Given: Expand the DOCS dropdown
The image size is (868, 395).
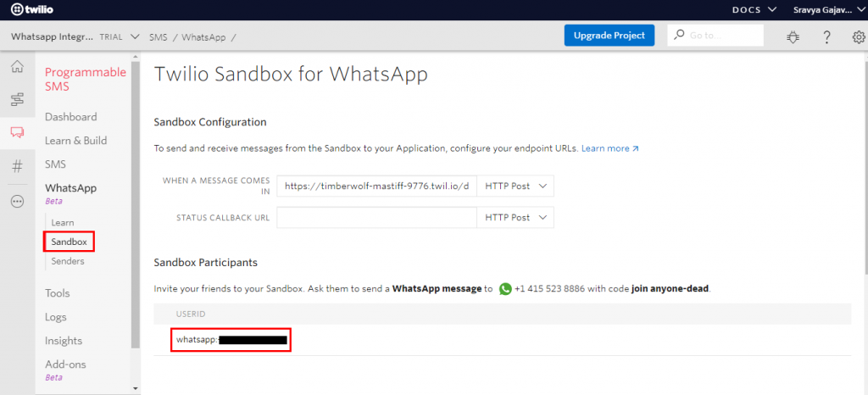Looking at the screenshot, I should click(754, 10).
